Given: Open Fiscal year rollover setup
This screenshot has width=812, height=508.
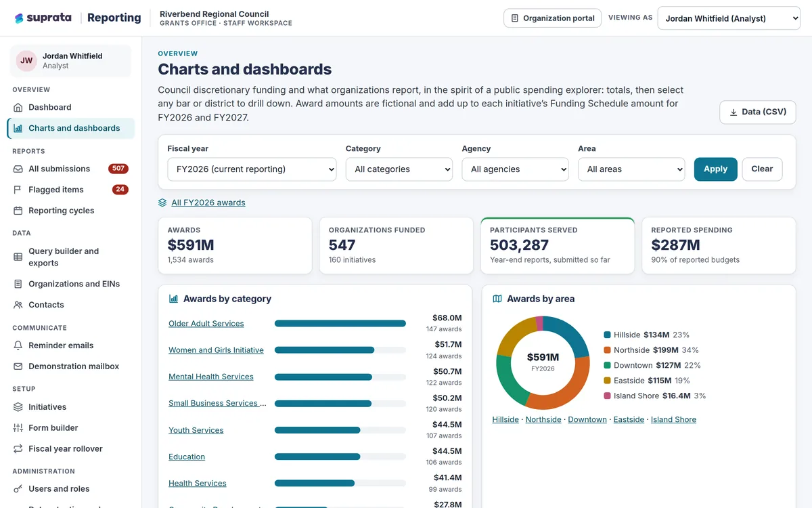Looking at the screenshot, I should tap(71, 448).
